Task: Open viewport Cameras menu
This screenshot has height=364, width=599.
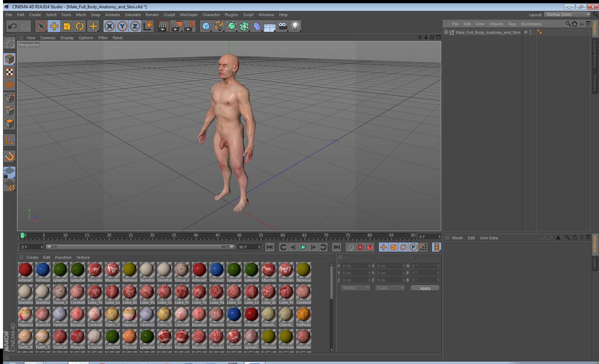Action: point(48,38)
